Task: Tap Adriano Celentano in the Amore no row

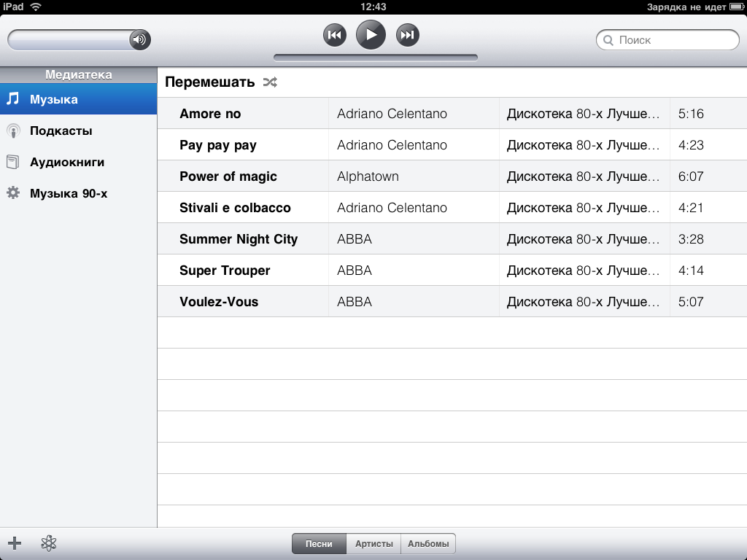Action: [x=392, y=114]
